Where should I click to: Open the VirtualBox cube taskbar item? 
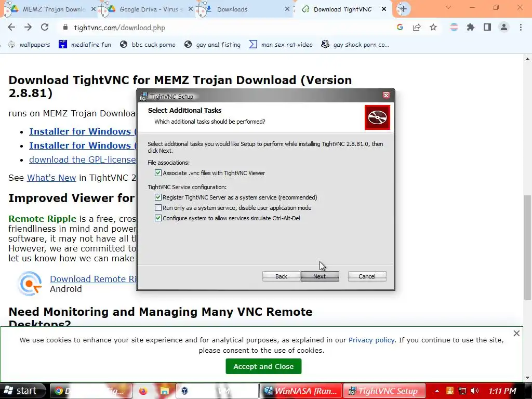tap(217, 391)
